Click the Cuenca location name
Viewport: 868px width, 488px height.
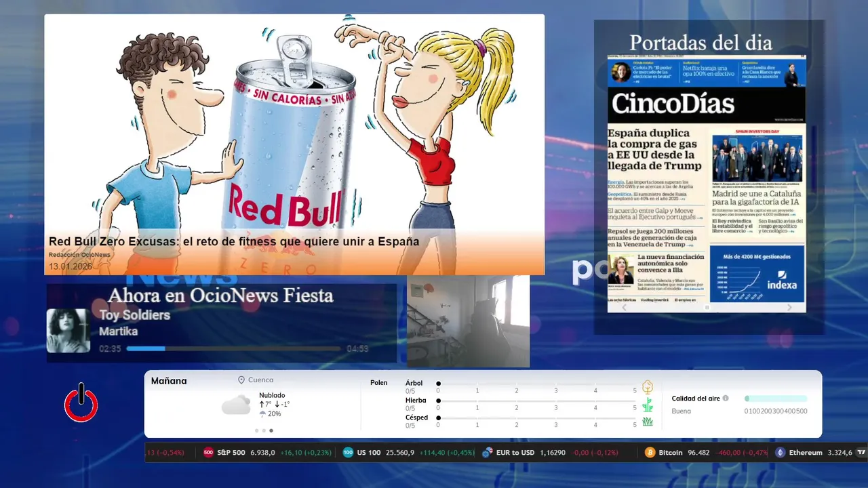(261, 380)
